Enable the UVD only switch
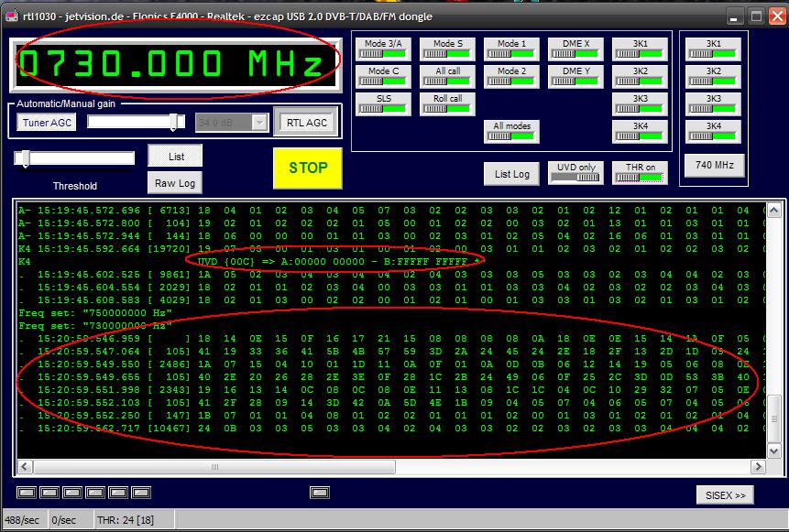789x532 pixels. click(x=575, y=173)
